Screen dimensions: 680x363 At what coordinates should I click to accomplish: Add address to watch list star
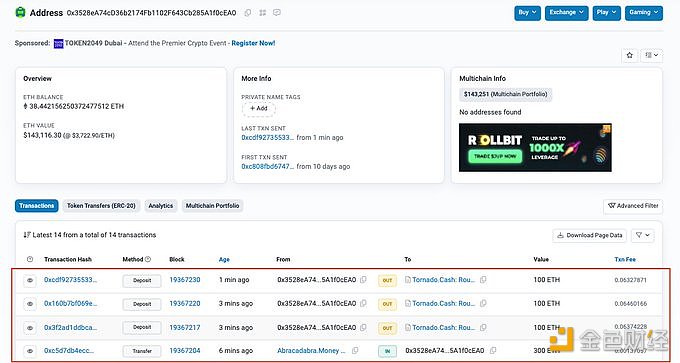[x=630, y=55]
